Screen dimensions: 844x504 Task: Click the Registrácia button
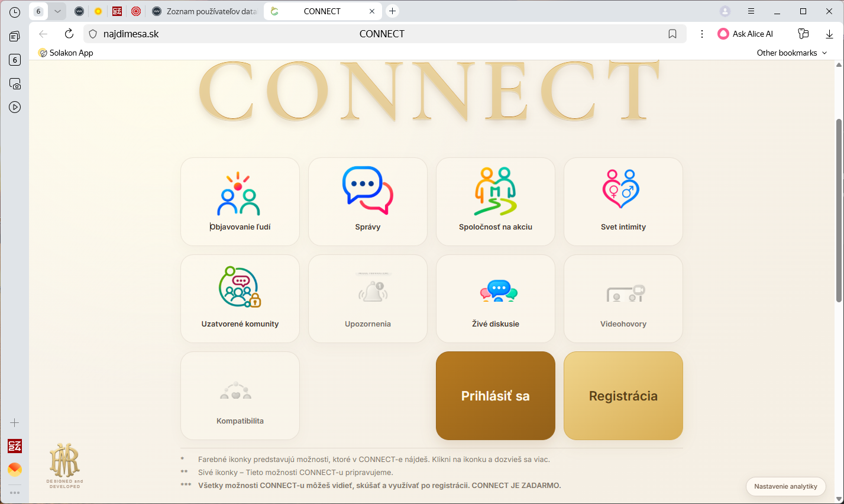point(623,396)
